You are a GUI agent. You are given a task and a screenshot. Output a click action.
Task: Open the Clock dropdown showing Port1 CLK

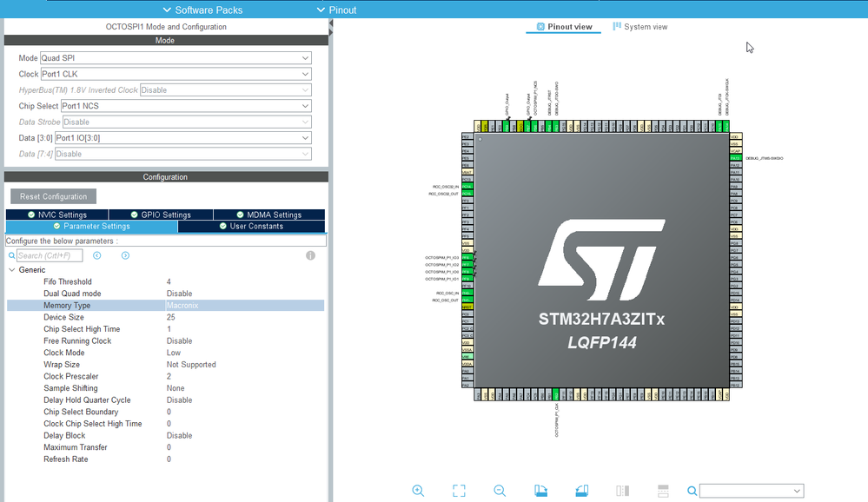pos(176,74)
